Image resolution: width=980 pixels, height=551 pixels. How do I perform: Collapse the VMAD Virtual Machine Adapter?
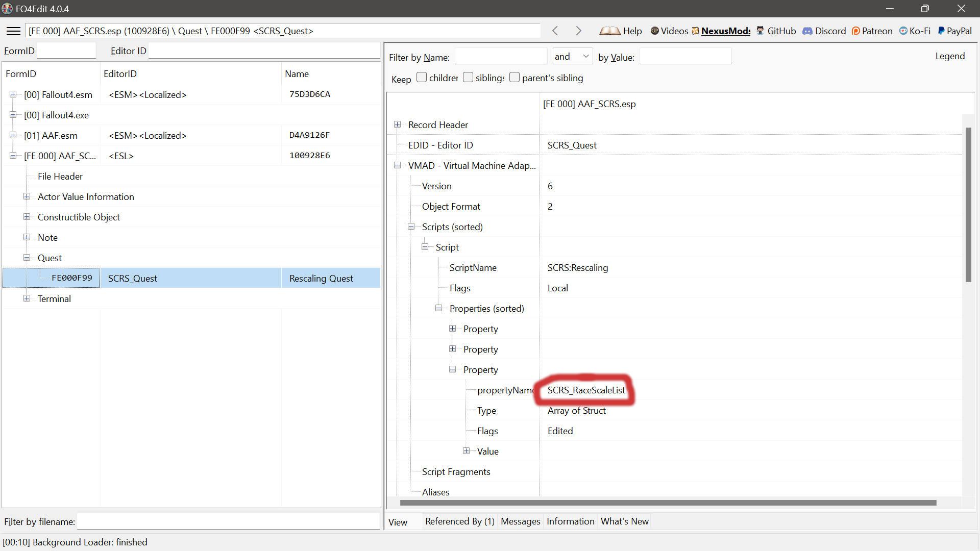coord(398,165)
